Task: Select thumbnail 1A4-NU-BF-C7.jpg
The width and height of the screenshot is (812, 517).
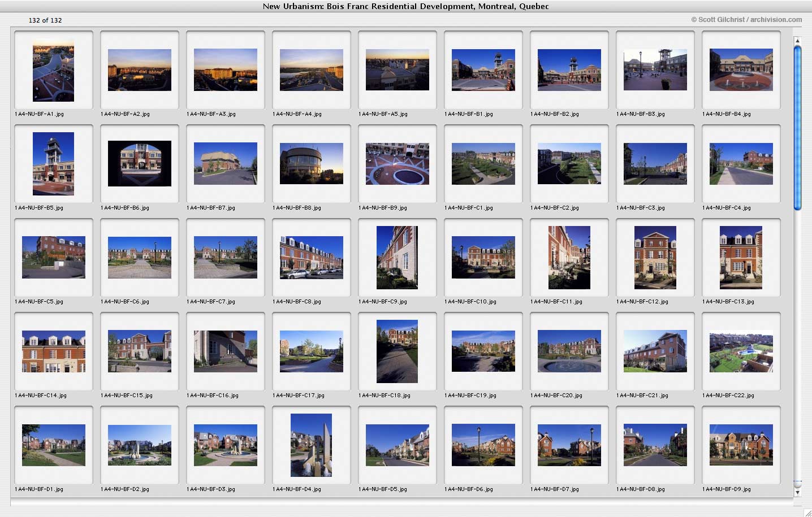Action: 226,258
